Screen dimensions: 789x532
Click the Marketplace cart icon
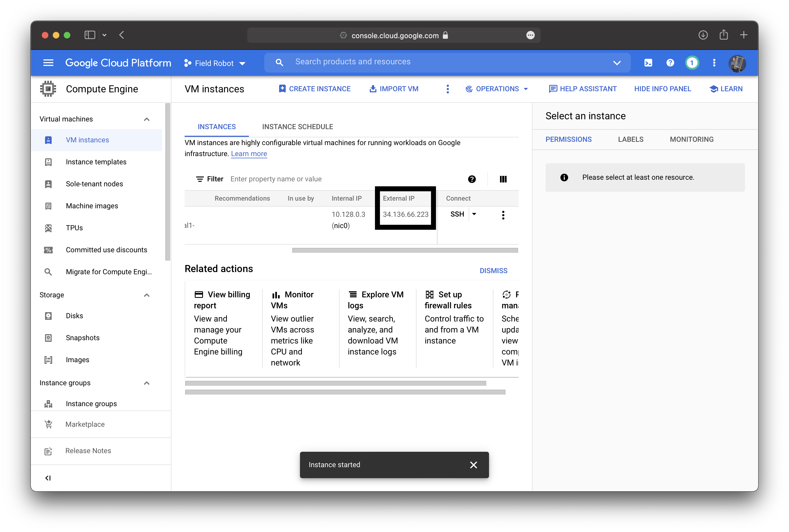pos(49,425)
